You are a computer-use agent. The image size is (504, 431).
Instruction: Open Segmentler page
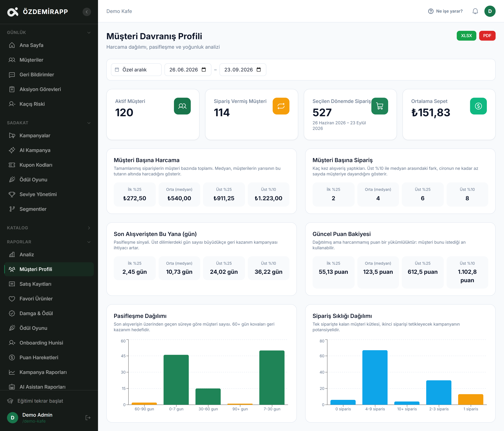[49, 209]
